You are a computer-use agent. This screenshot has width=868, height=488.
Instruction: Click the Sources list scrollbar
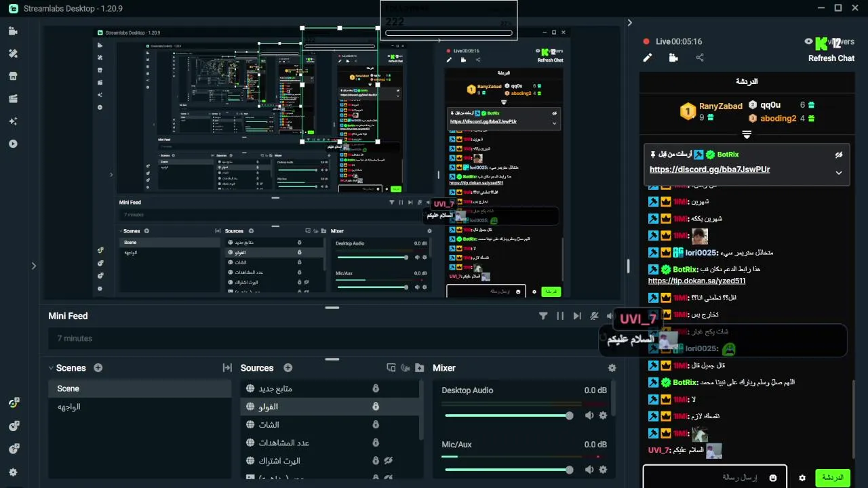click(422, 410)
